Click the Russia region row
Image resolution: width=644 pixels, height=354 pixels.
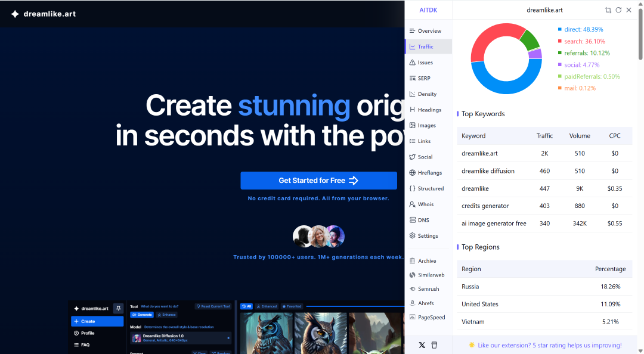pos(544,287)
